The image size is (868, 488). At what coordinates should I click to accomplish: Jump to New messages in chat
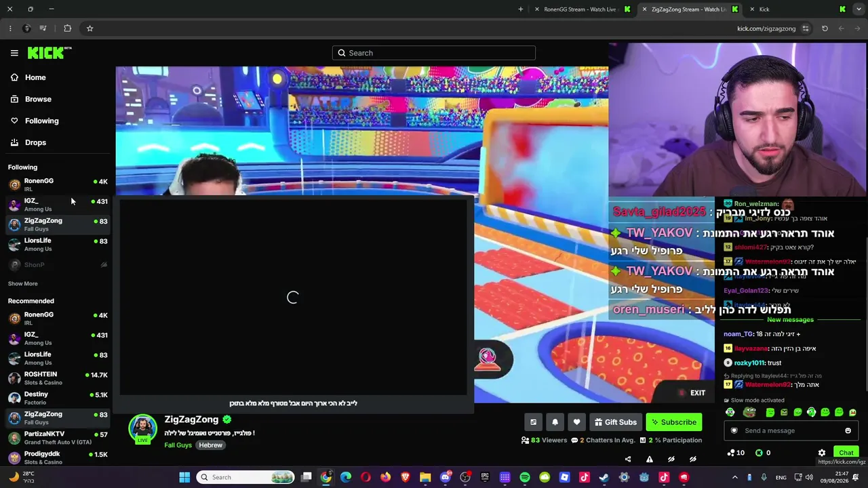pos(790,320)
